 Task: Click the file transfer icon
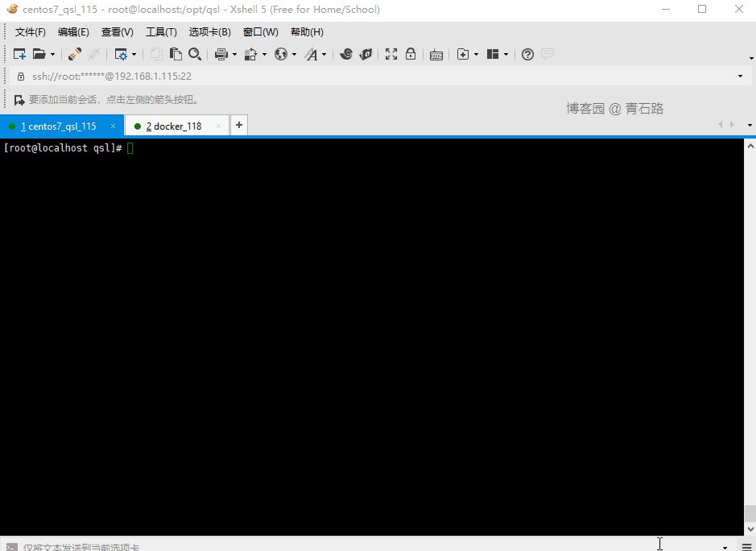tap(250, 54)
